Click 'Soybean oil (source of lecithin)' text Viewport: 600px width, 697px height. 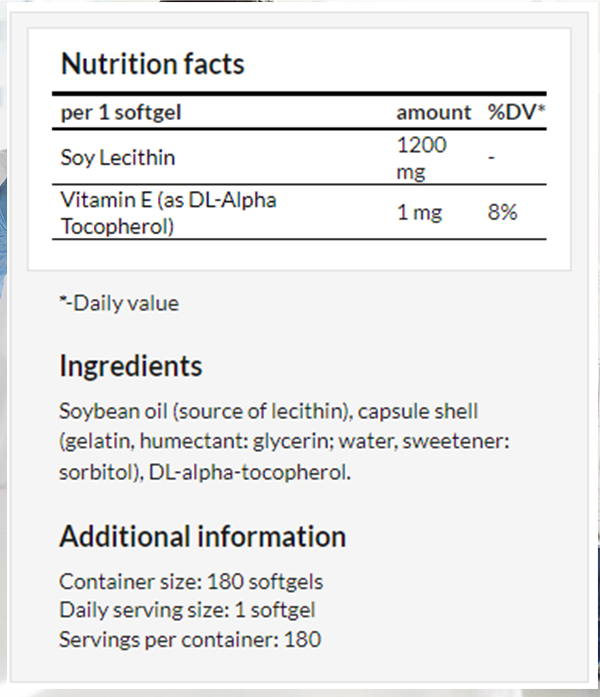coord(204,411)
